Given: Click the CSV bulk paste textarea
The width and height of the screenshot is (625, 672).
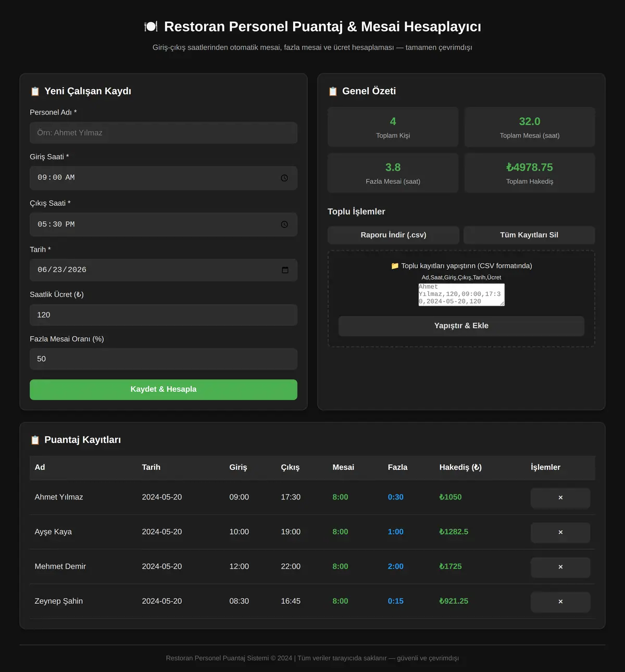Looking at the screenshot, I should pos(461,295).
